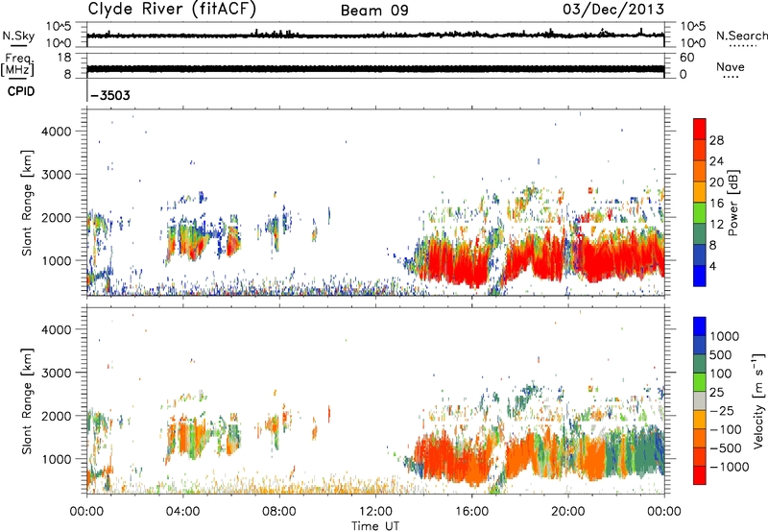Click the "60" tick on Nave axis
The image size is (768, 532).
pyautogui.click(x=686, y=58)
